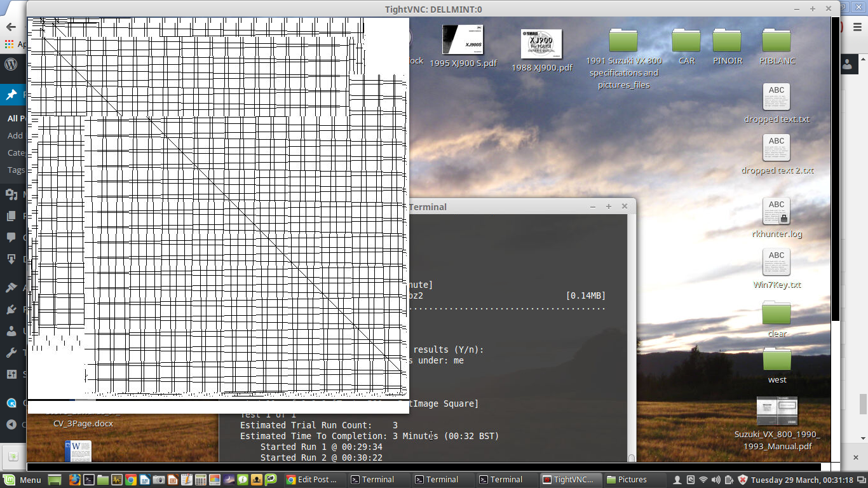
Task: Switch to Edit Post Chrome window
Action: click(x=311, y=480)
